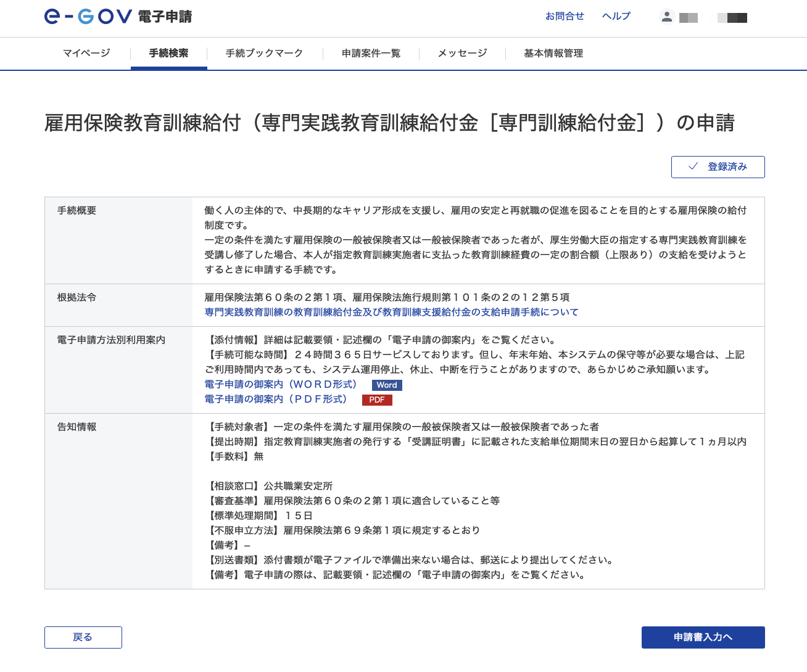Select the 手続検索 navigation item
807x672 pixels.
(168, 54)
